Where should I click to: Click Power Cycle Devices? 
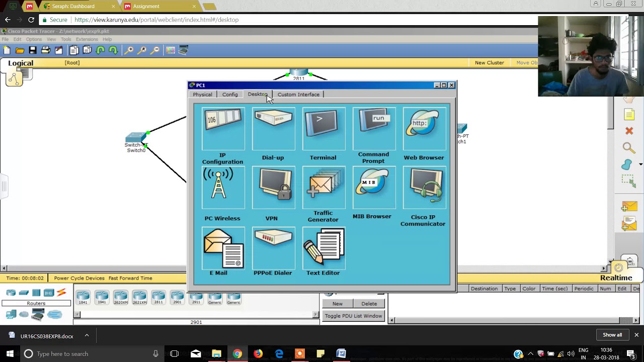pos(79,278)
